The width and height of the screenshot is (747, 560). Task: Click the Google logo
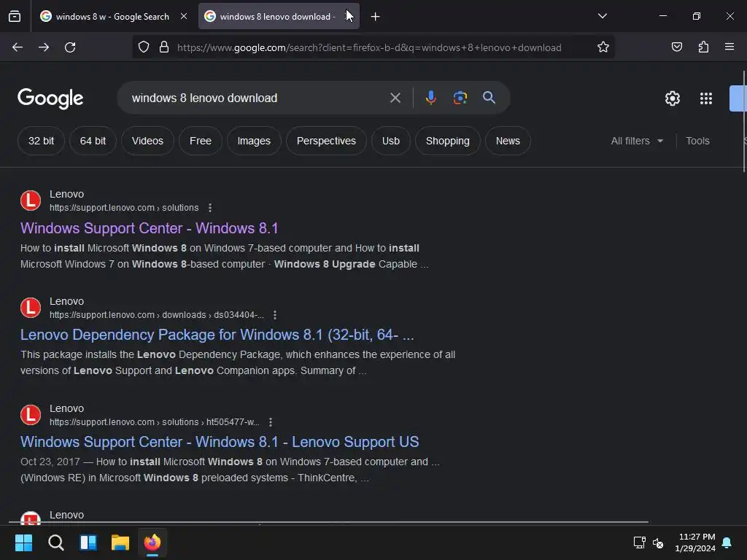tap(50, 98)
